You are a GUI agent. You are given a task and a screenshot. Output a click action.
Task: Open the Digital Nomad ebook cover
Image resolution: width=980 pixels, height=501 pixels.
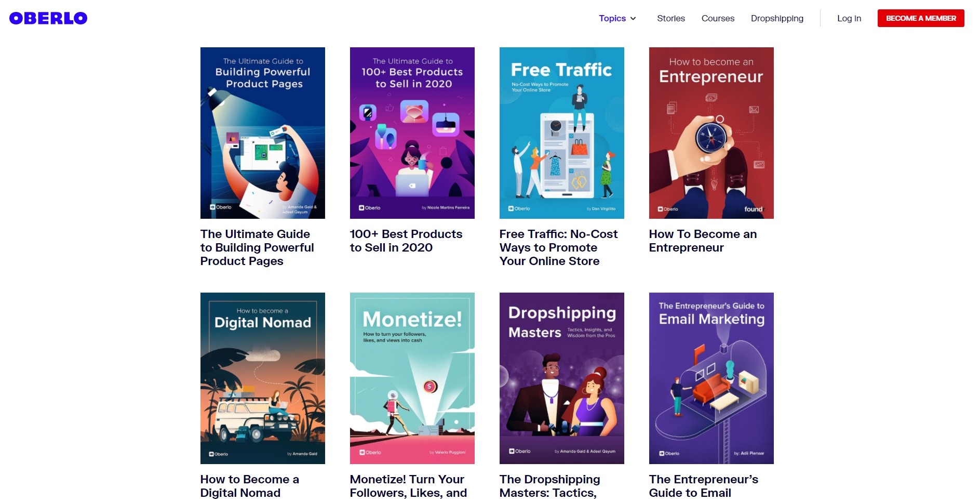tap(263, 378)
